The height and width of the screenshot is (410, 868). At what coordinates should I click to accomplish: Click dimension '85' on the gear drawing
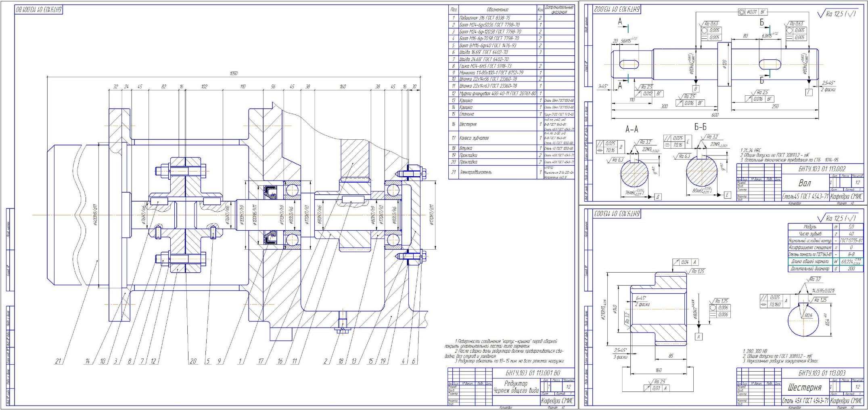(x=671, y=356)
